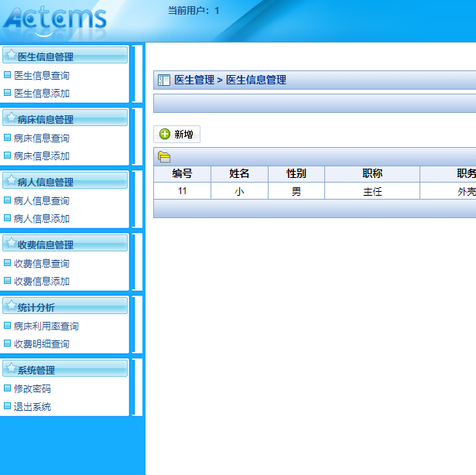Open 修改密码 page
Viewport: 476px width, 475px height.
pos(33,389)
